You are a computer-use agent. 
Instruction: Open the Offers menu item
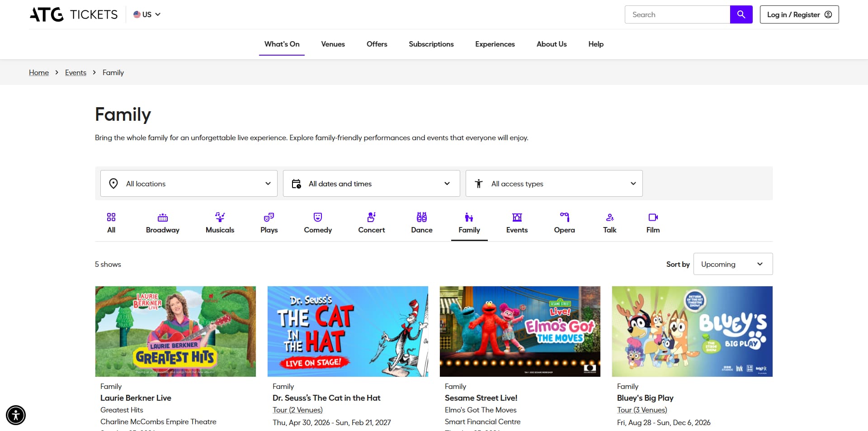coord(377,44)
